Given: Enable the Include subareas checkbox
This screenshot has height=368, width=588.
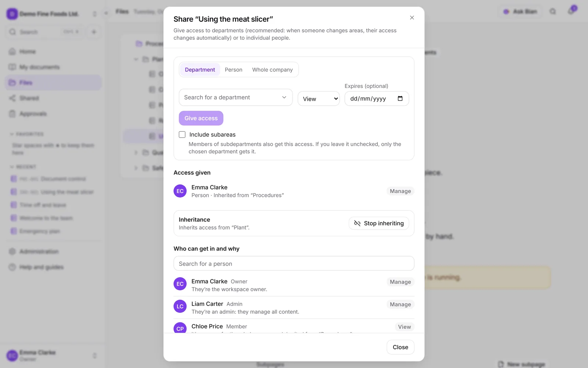Looking at the screenshot, I should click(x=182, y=135).
